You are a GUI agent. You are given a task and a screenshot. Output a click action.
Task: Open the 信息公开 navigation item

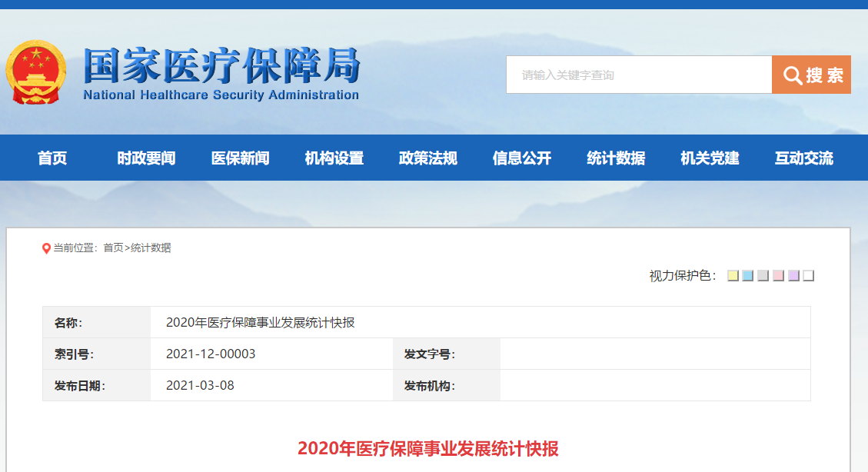tap(522, 158)
